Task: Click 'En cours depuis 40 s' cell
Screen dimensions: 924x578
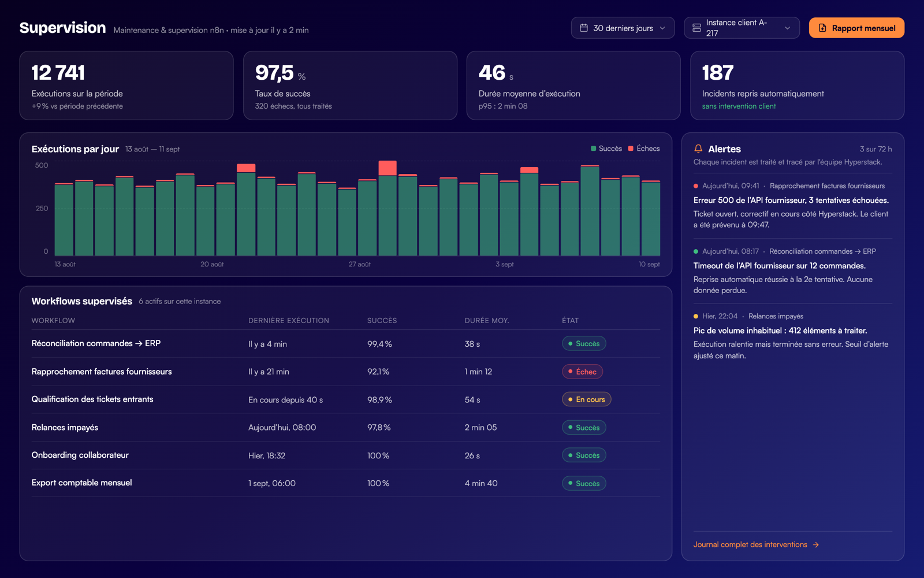Action: pos(285,400)
